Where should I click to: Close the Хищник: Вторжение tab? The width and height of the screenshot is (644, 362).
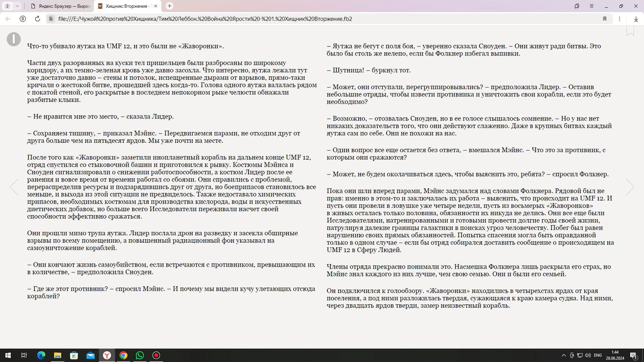tap(156, 6)
